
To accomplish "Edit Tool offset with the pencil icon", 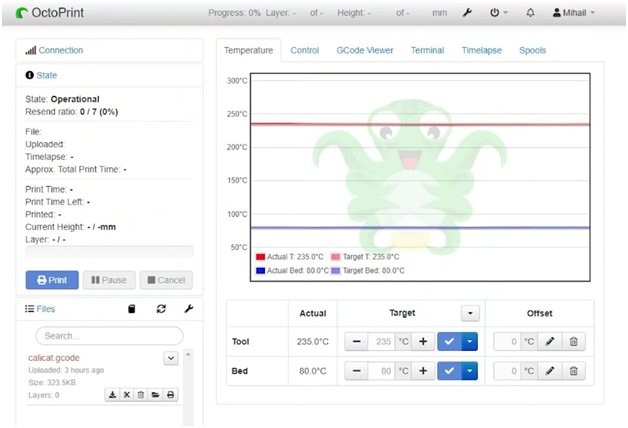I will 549,341.
